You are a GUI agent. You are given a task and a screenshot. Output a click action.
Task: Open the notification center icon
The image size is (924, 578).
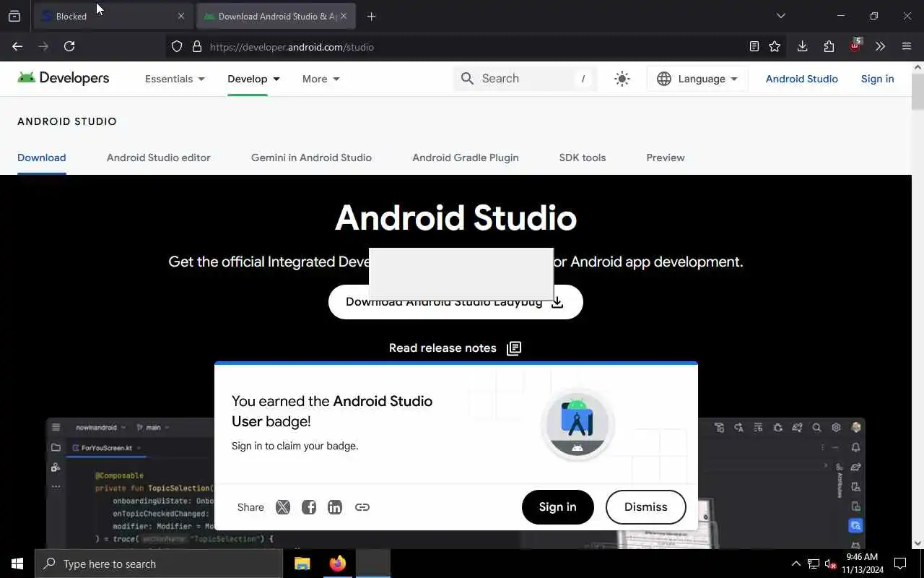tap(900, 564)
